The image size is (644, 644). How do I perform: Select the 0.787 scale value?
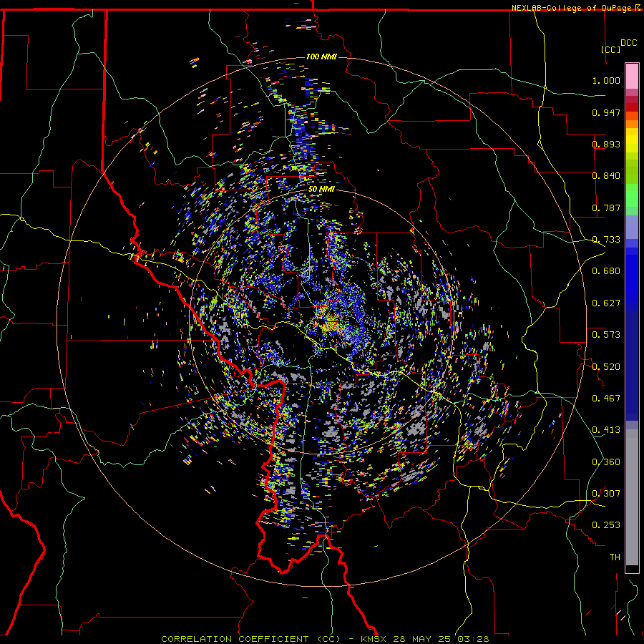tap(606, 208)
